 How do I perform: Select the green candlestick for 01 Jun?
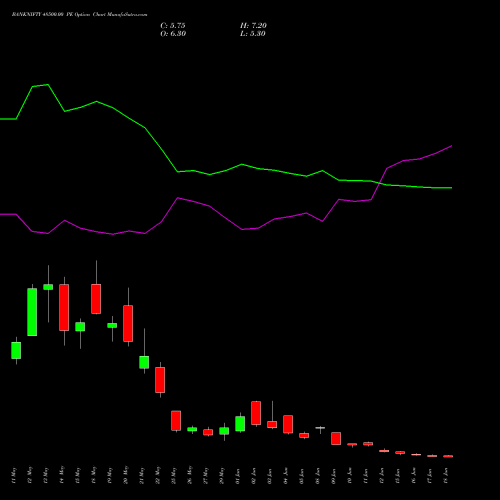click(240, 423)
